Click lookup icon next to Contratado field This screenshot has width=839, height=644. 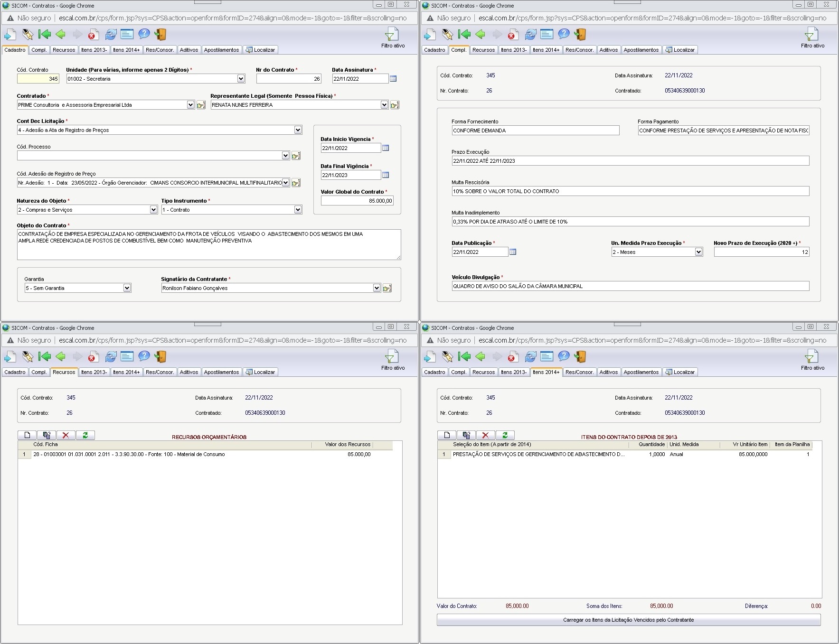201,105
